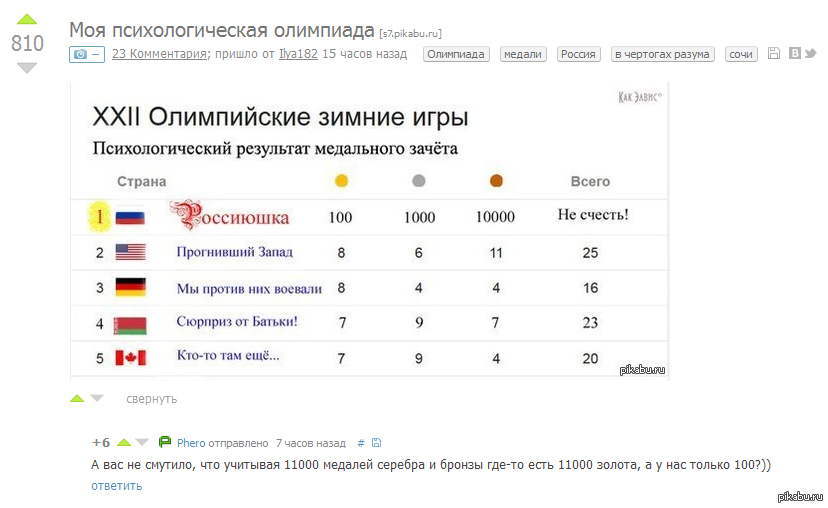
Task: Downvote the comment by Phero
Action: (142, 442)
